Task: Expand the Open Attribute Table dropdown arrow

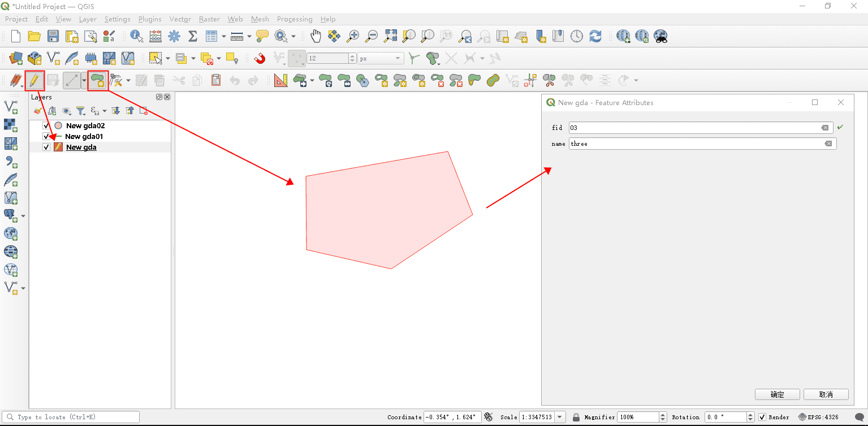Action: [224, 37]
